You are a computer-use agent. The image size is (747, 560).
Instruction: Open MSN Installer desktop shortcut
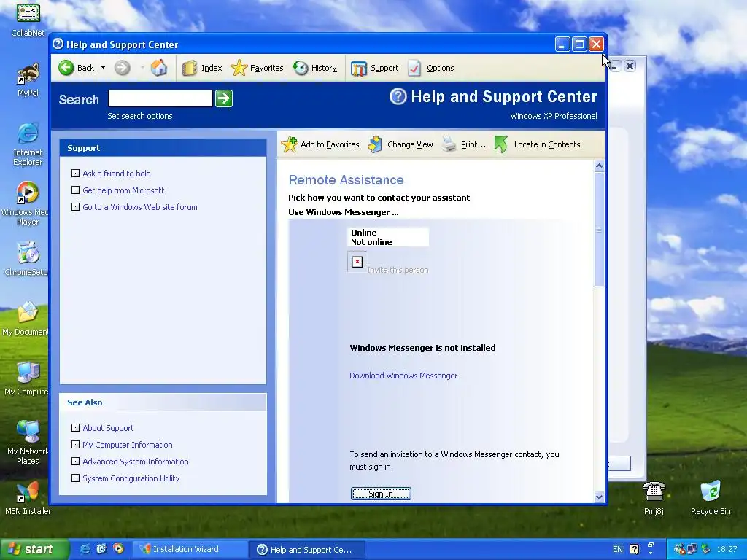pos(28,499)
